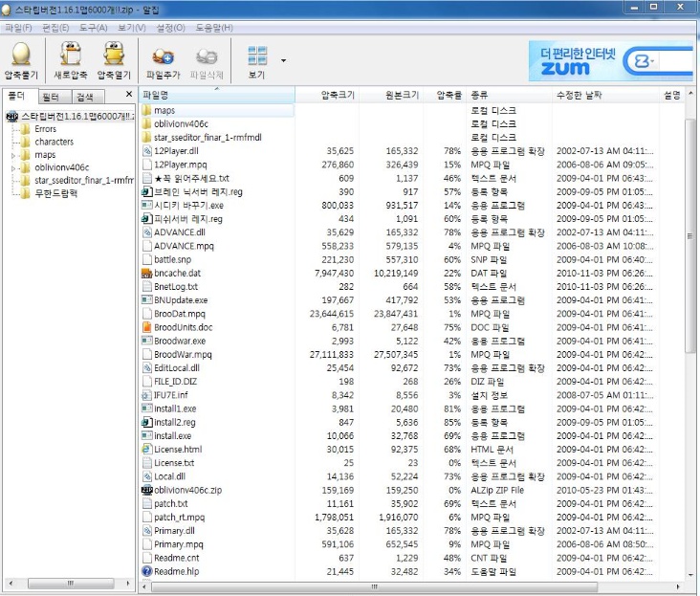This screenshot has width=700, height=596.
Task: Expand the maps folder in tree
Action: tap(13, 155)
